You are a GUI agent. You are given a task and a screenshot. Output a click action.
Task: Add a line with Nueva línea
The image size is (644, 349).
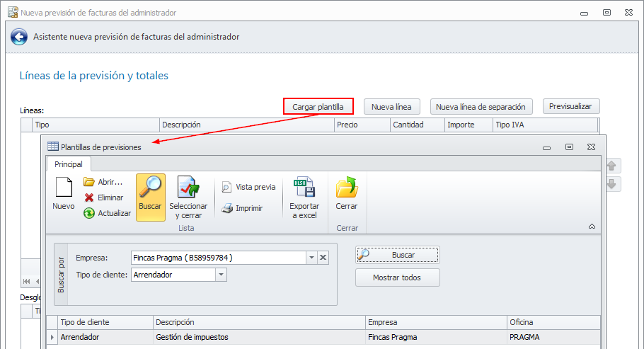coord(391,106)
